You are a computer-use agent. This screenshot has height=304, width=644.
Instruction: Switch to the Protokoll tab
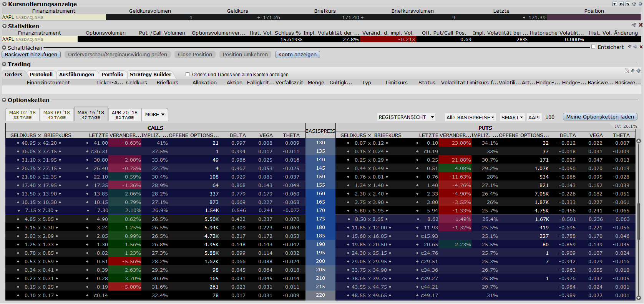[x=41, y=75]
